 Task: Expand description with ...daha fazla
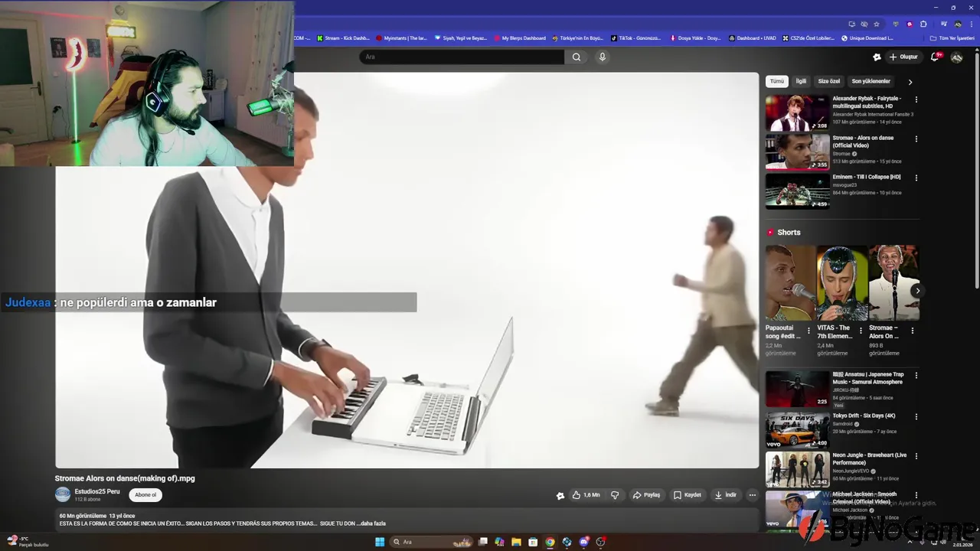coord(371,523)
